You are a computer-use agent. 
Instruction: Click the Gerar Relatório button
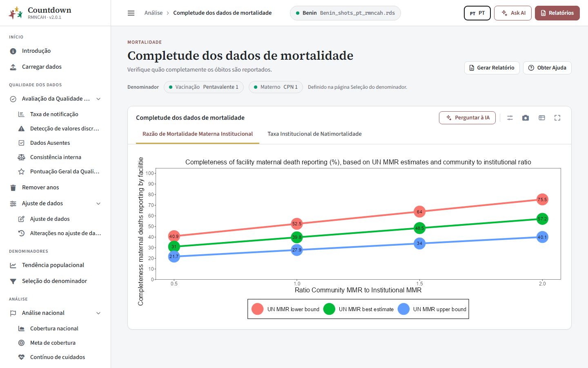pos(492,68)
